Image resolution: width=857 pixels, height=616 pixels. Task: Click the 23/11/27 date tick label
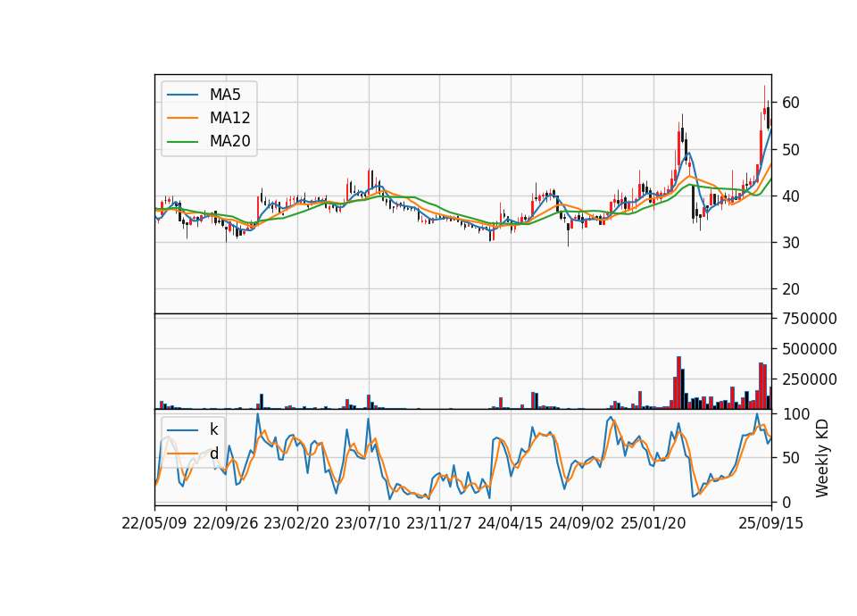click(x=439, y=523)
